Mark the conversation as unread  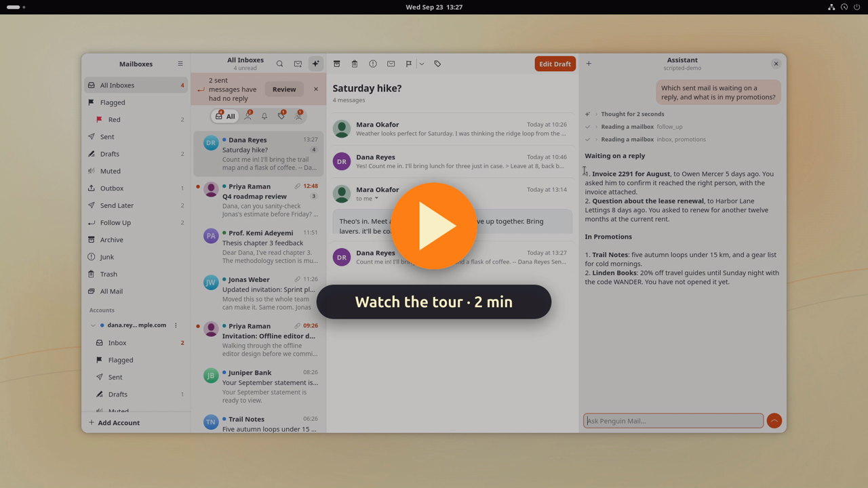click(391, 64)
